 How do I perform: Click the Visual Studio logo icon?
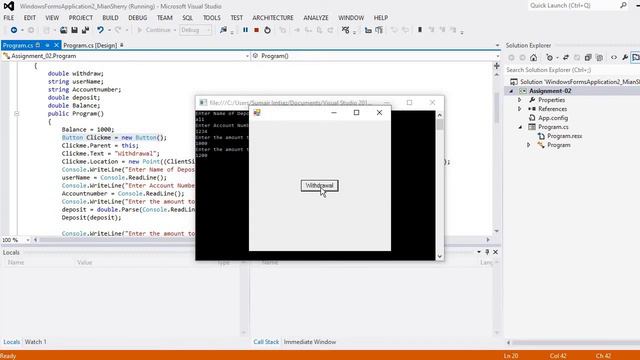pyautogui.click(x=9, y=6)
